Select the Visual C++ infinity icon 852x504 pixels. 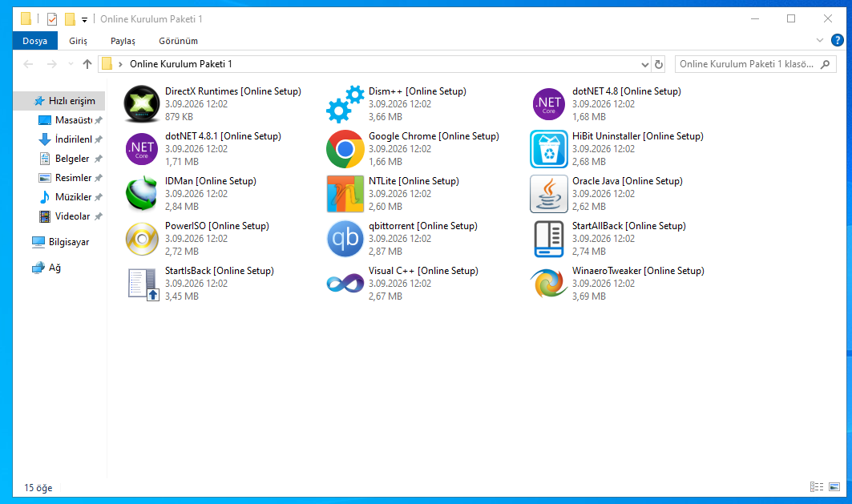345,284
